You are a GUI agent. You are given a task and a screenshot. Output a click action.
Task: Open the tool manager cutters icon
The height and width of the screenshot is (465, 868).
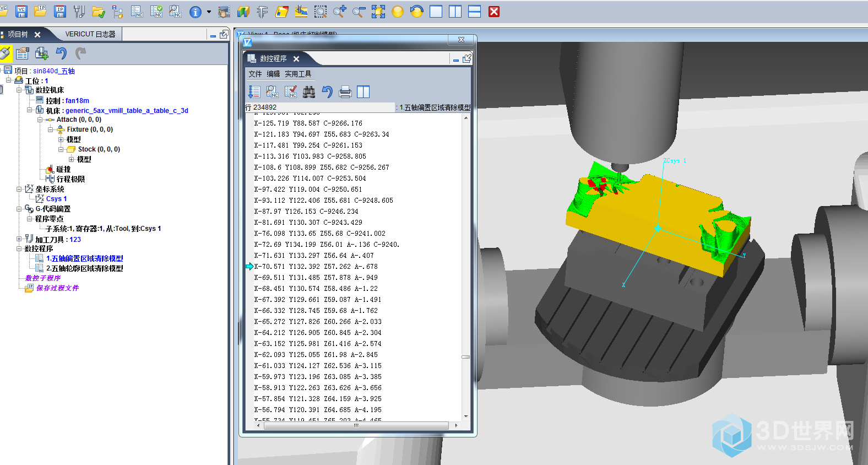[79, 11]
